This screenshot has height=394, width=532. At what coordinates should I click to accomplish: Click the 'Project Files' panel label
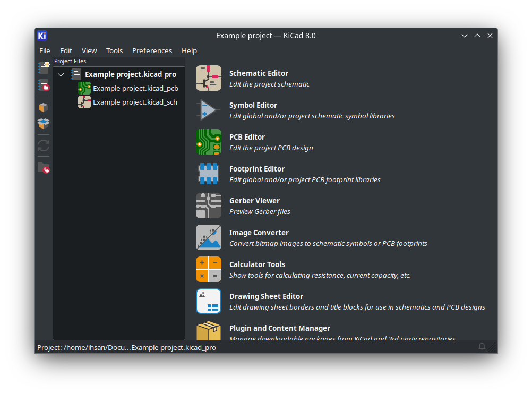pyautogui.click(x=70, y=61)
